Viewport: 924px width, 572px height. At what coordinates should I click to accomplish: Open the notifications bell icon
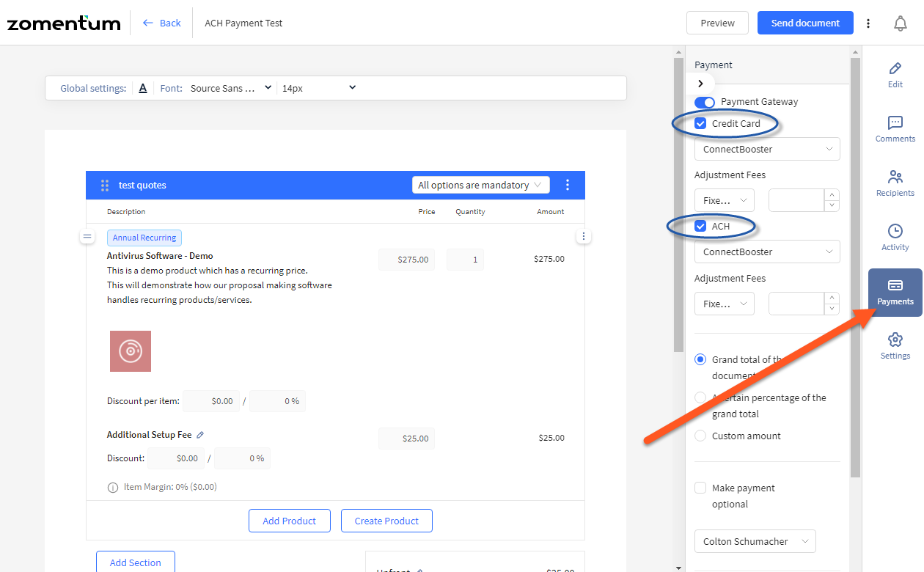coord(901,23)
